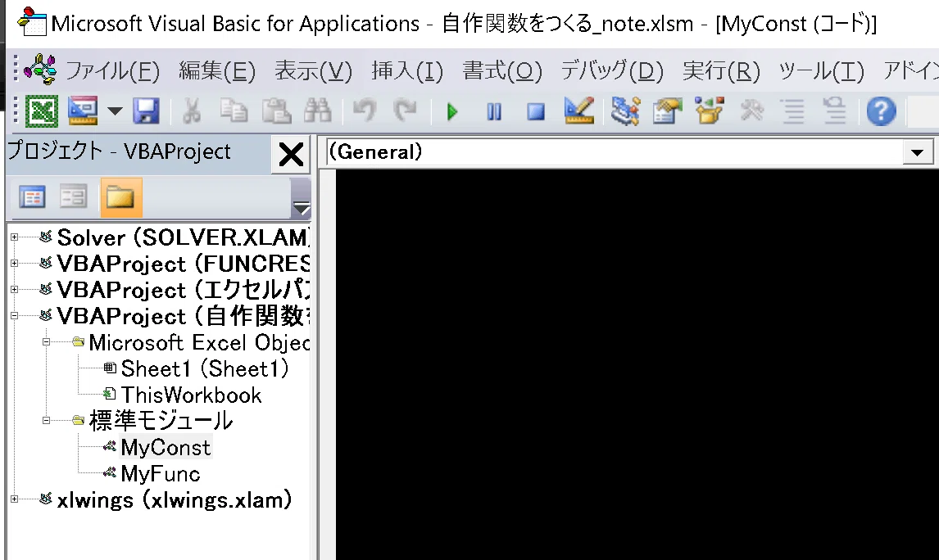
Task: Expand the Solver (SOLVER.XLAM) project node
Action: 15,237
